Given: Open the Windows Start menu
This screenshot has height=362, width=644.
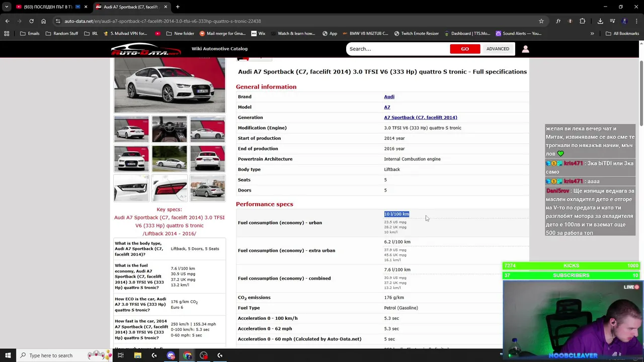Looking at the screenshot, I should click(x=8, y=355).
